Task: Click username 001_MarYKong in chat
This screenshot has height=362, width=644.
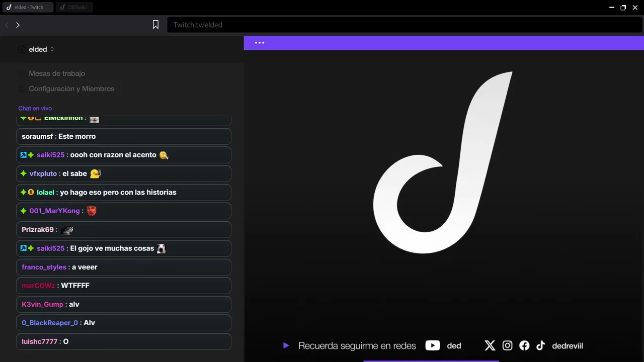Action: point(54,211)
